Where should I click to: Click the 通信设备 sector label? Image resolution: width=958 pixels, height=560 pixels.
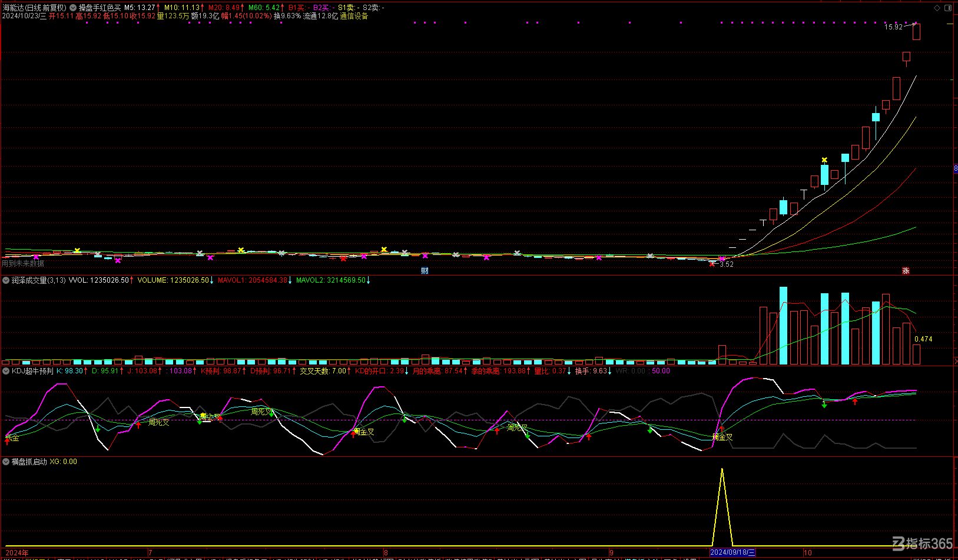(354, 16)
